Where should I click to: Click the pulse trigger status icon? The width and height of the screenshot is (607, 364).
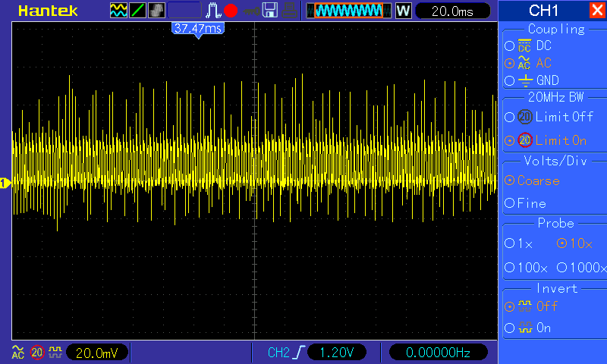tap(213, 11)
